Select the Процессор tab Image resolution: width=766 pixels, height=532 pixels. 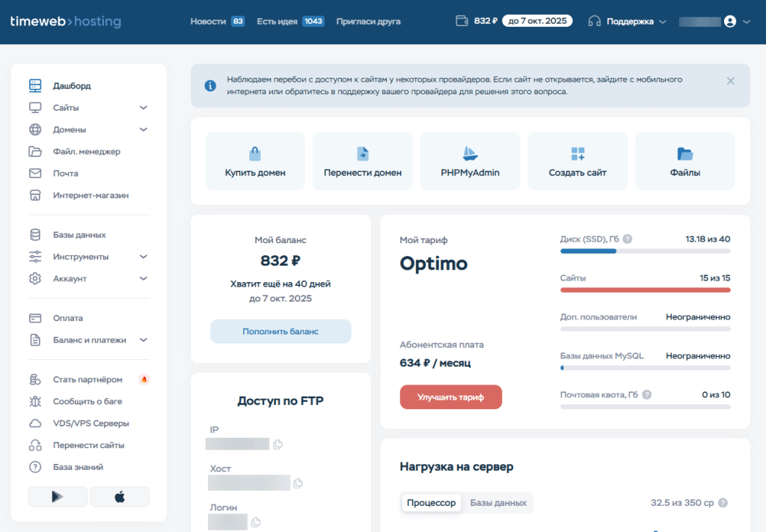click(431, 503)
